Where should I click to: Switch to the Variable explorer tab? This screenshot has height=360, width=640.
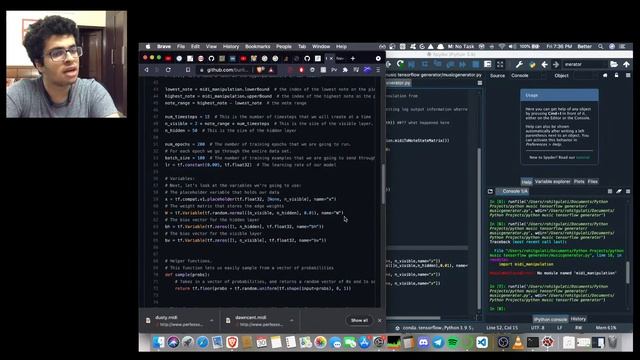tap(552, 182)
